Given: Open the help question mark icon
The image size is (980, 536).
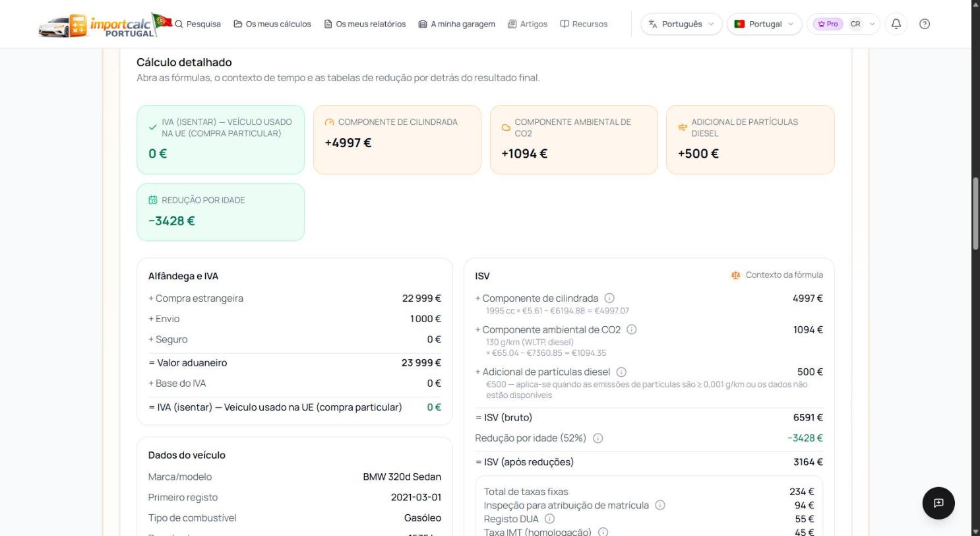Looking at the screenshot, I should click(x=925, y=24).
